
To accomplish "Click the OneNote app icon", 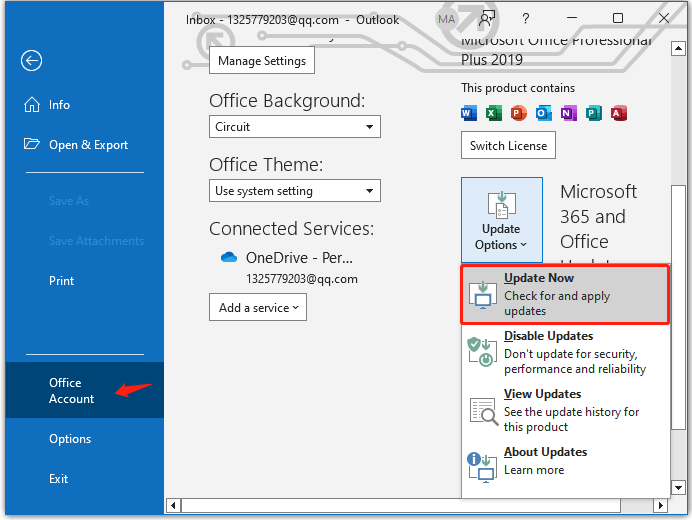I will tap(568, 113).
